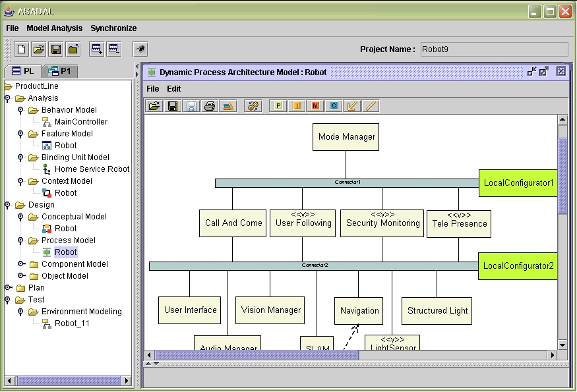Click the greyed-out blue save icon in the model toolbar

click(191, 106)
